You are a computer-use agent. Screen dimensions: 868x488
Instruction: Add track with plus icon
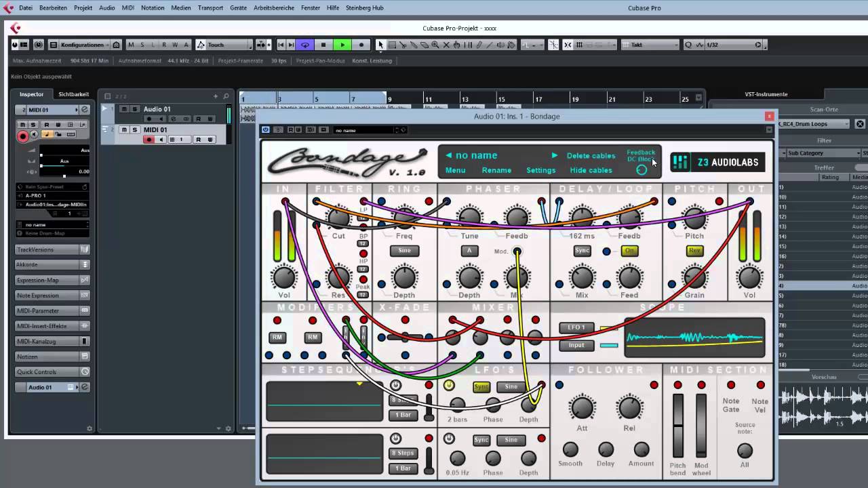tap(216, 96)
